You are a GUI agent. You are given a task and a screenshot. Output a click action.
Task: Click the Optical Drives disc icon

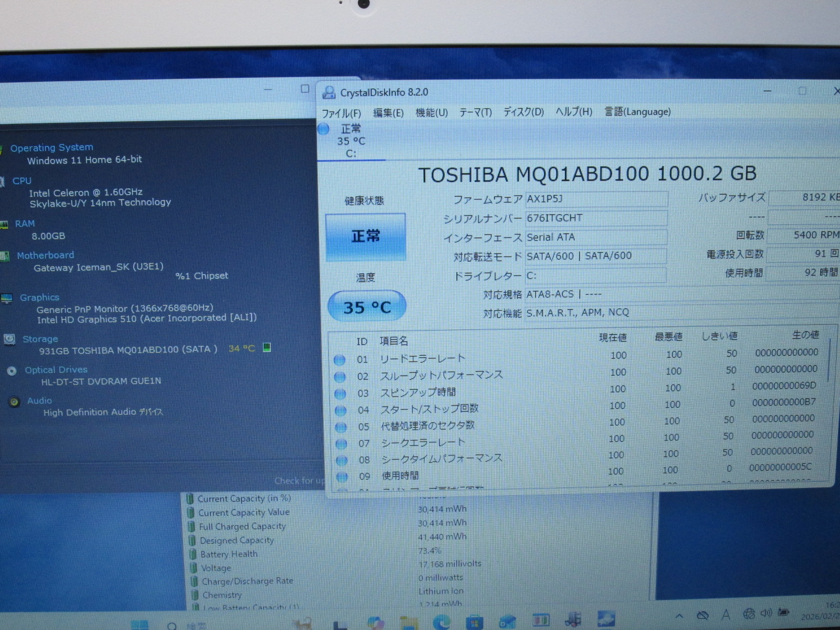[12, 371]
